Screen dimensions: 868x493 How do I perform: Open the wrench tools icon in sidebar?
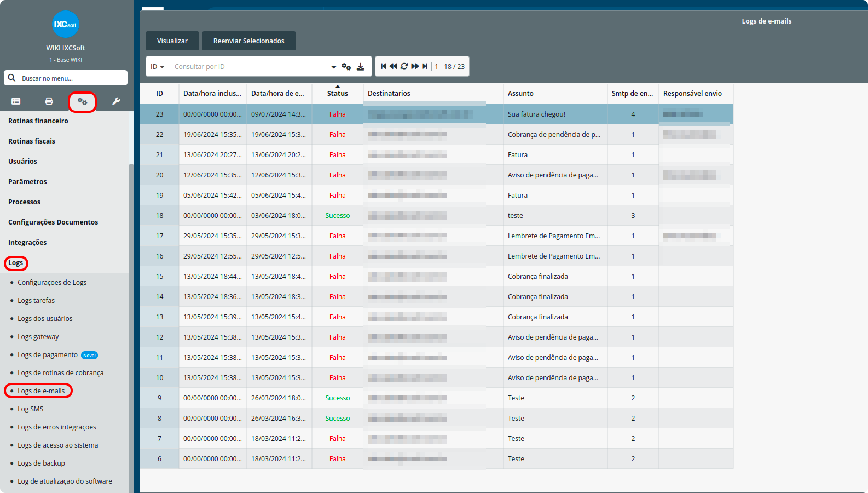(116, 101)
